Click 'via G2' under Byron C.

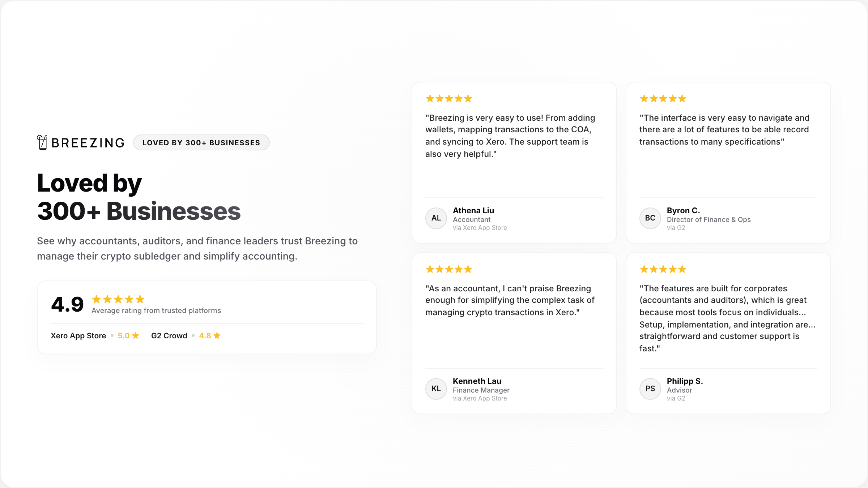tap(676, 228)
